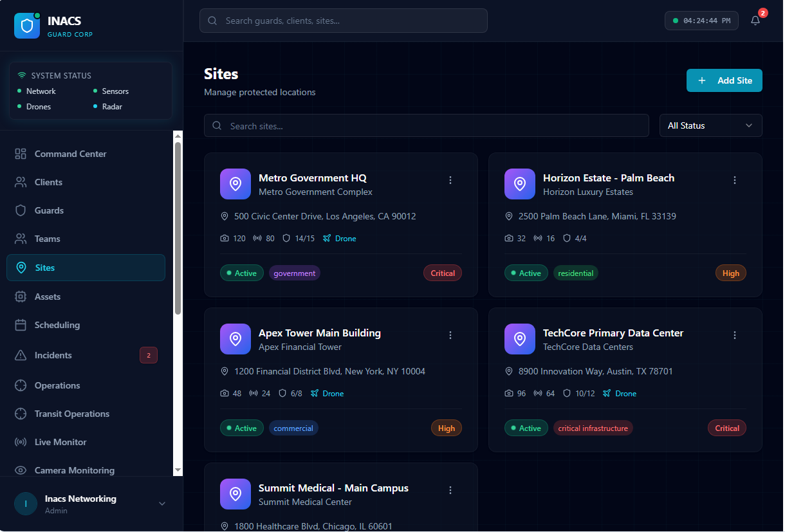Expand the Inacs Networking user menu chevron
785x532 pixels.
[x=162, y=504]
